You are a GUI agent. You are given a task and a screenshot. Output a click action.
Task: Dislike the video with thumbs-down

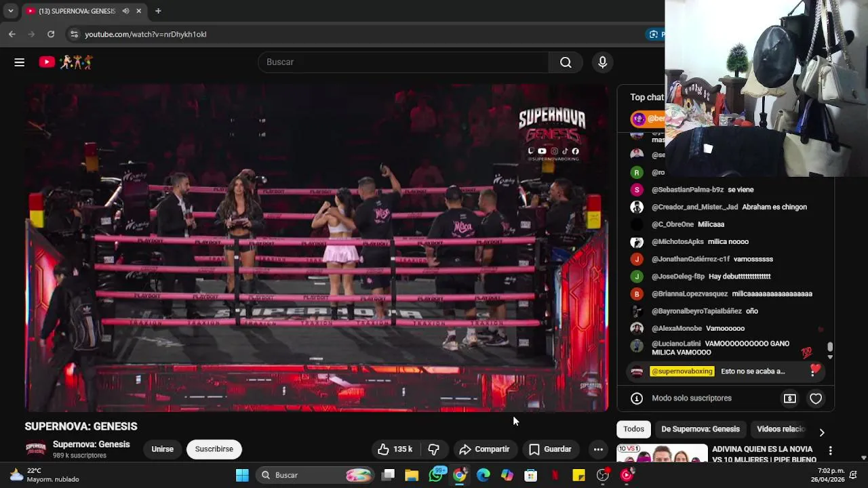(x=434, y=449)
